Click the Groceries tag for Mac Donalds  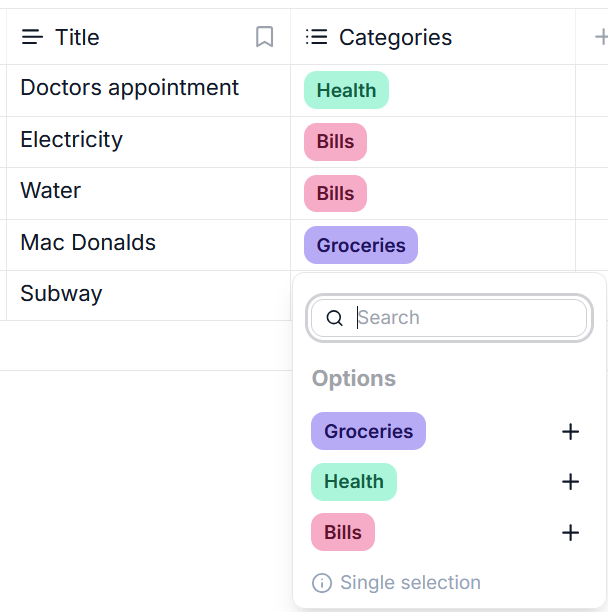click(361, 245)
